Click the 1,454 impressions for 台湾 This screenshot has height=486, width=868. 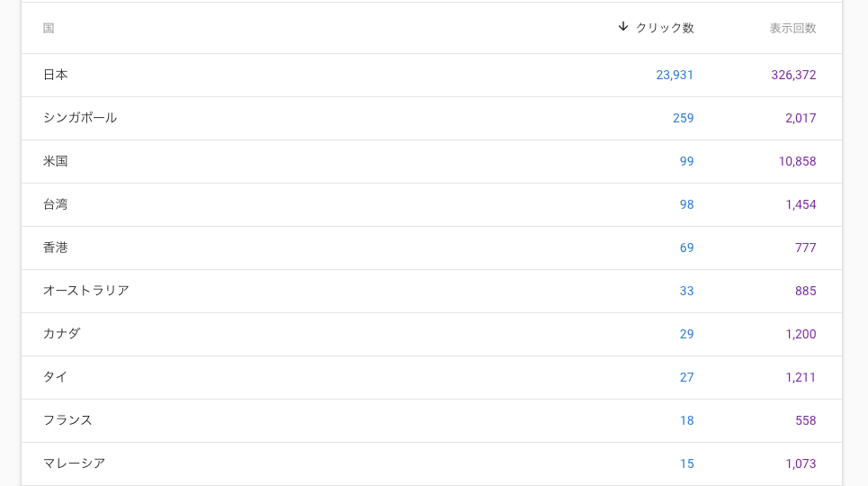[801, 204]
